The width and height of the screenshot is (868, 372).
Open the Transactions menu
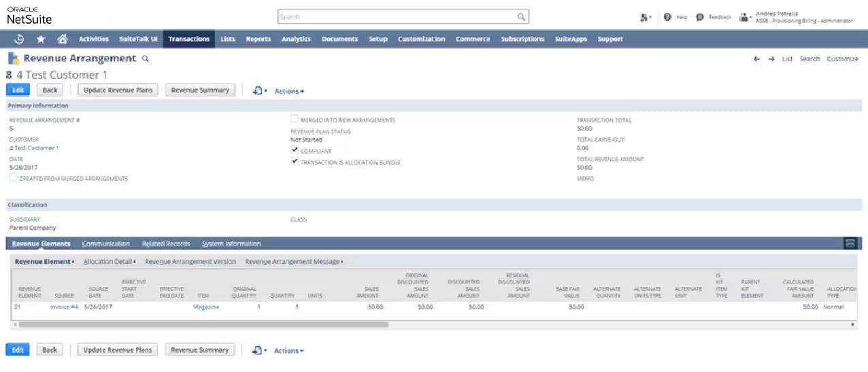[189, 39]
